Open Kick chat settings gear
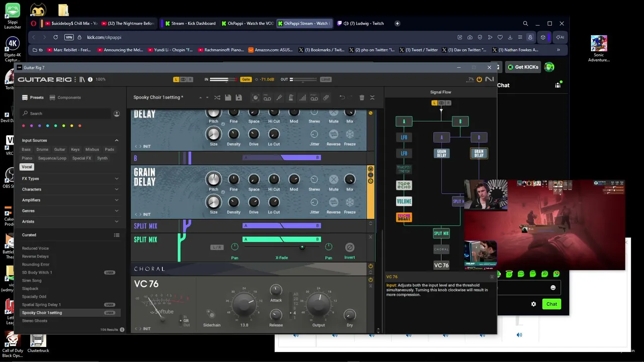The height and width of the screenshot is (362, 644). [x=534, y=304]
